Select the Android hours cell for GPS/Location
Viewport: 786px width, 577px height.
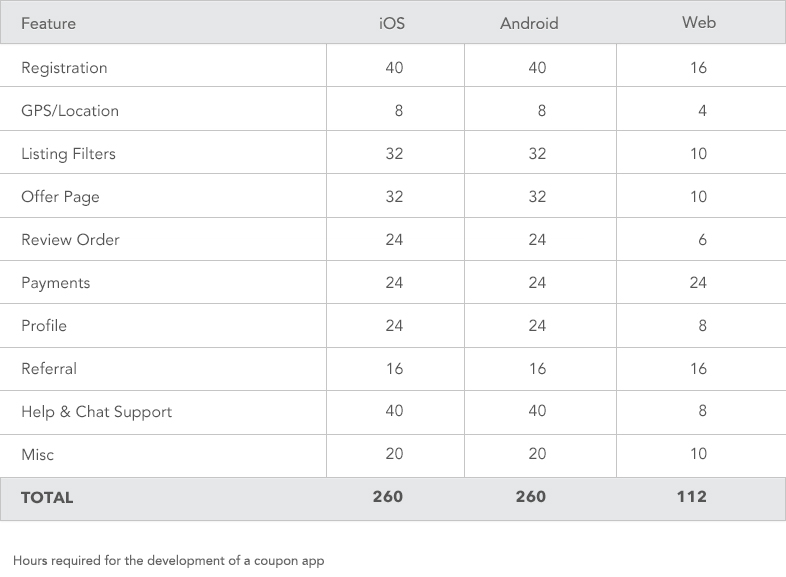(542, 111)
